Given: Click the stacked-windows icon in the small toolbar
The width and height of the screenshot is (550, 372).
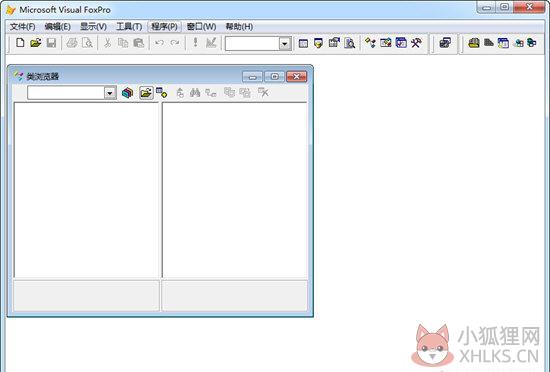Looking at the screenshot, I should pos(445,43).
